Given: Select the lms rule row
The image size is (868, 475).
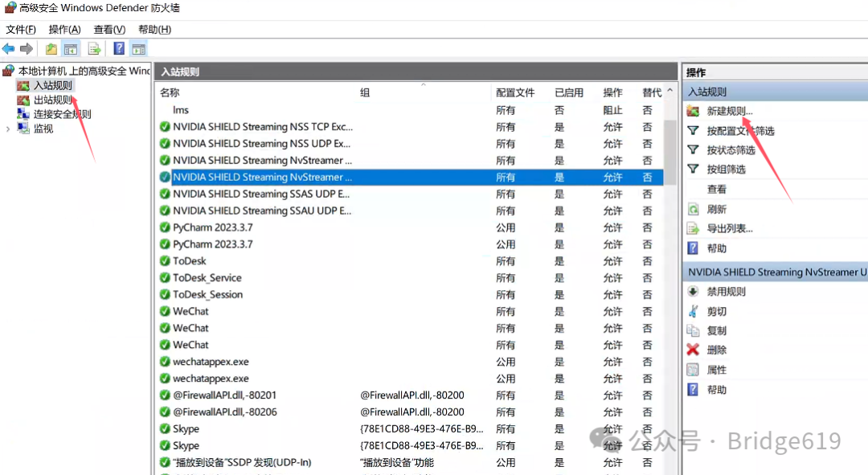Looking at the screenshot, I should [x=410, y=110].
